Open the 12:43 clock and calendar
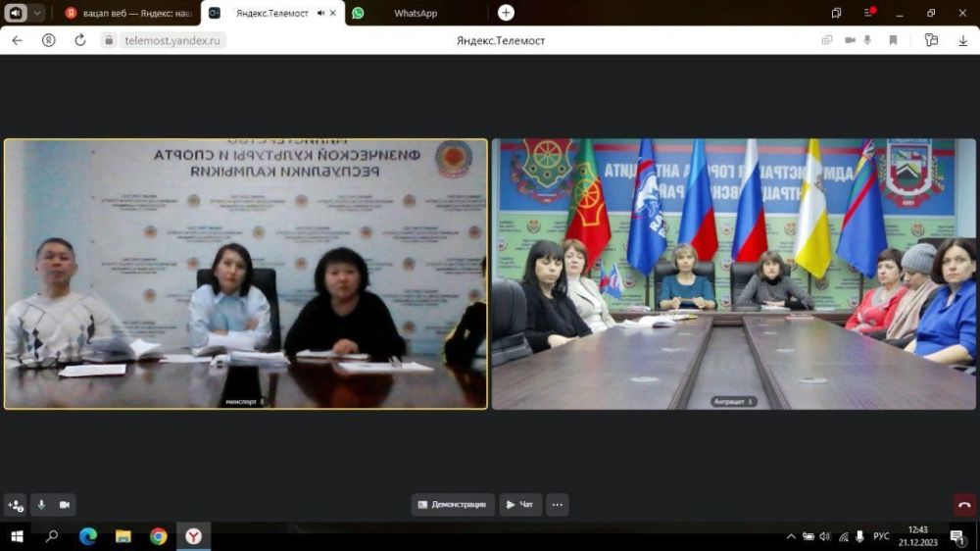This screenshot has width=980, height=551. (918, 536)
